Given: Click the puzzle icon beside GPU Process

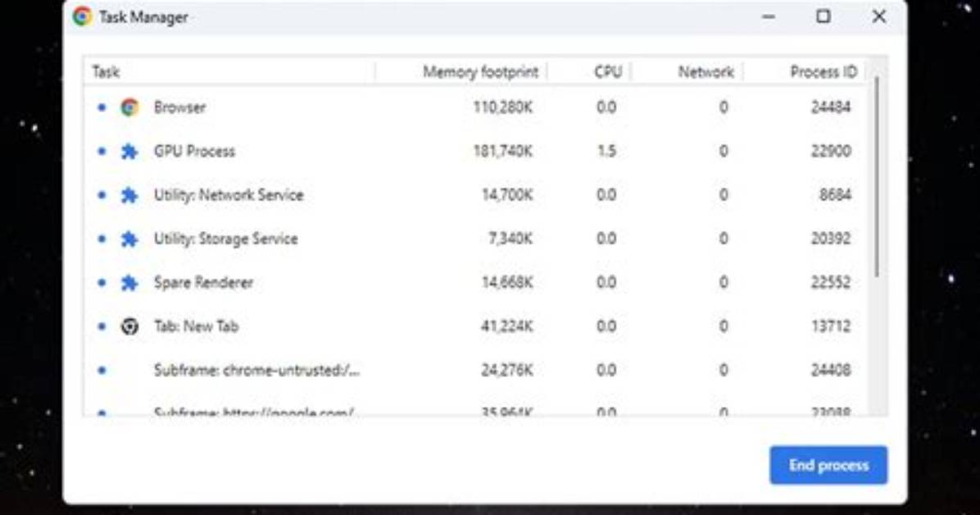Looking at the screenshot, I should 129,152.
